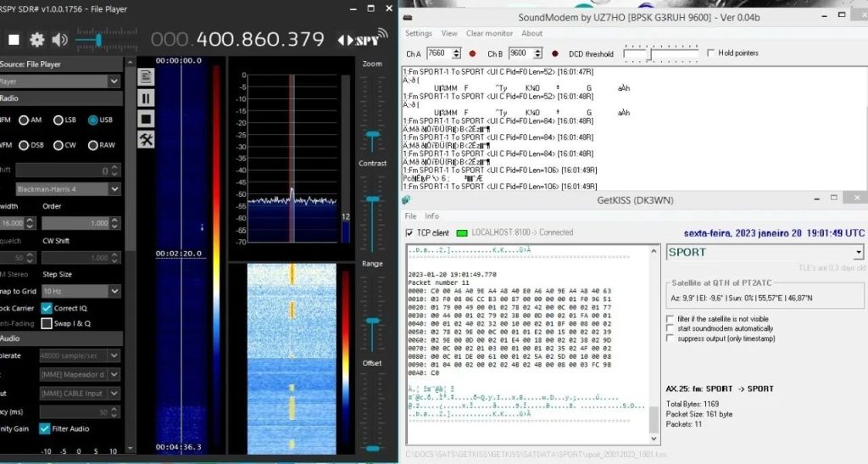The height and width of the screenshot is (464, 868).
Task: Disable the Correct IQ checkbox
Action: 47,308
